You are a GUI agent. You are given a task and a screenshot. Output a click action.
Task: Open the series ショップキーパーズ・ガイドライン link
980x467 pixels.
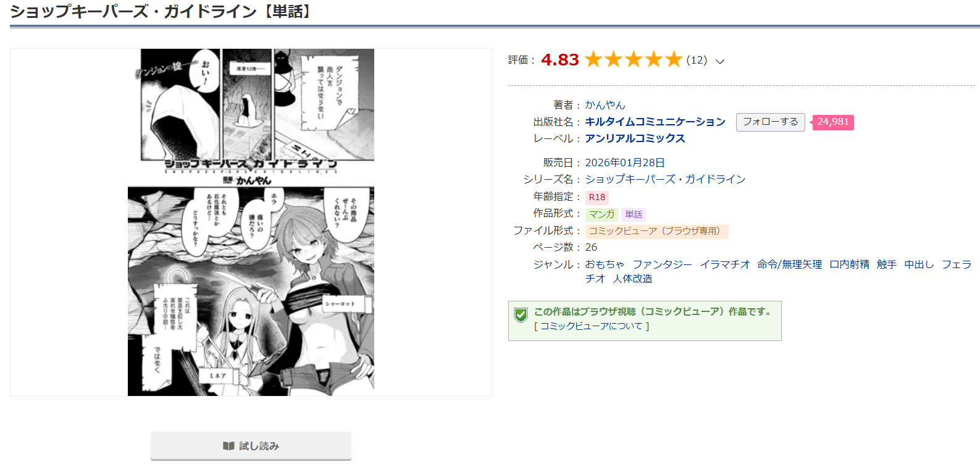665,179
